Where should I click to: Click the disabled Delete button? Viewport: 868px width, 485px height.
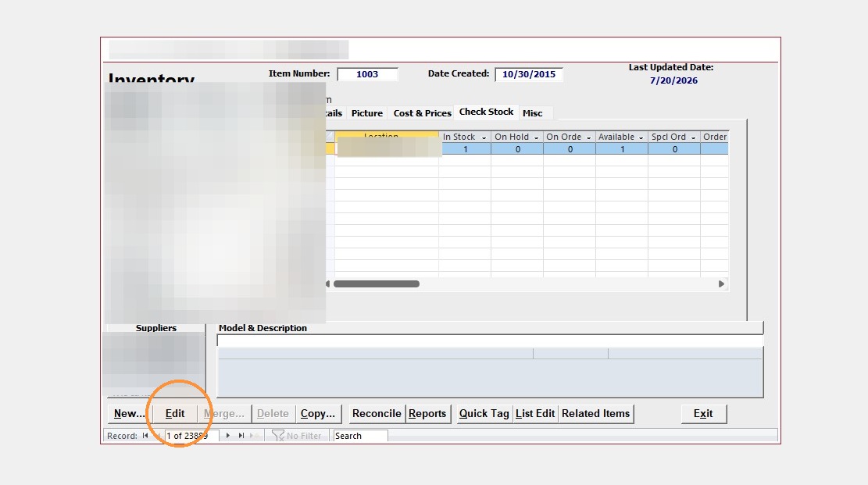click(x=273, y=414)
